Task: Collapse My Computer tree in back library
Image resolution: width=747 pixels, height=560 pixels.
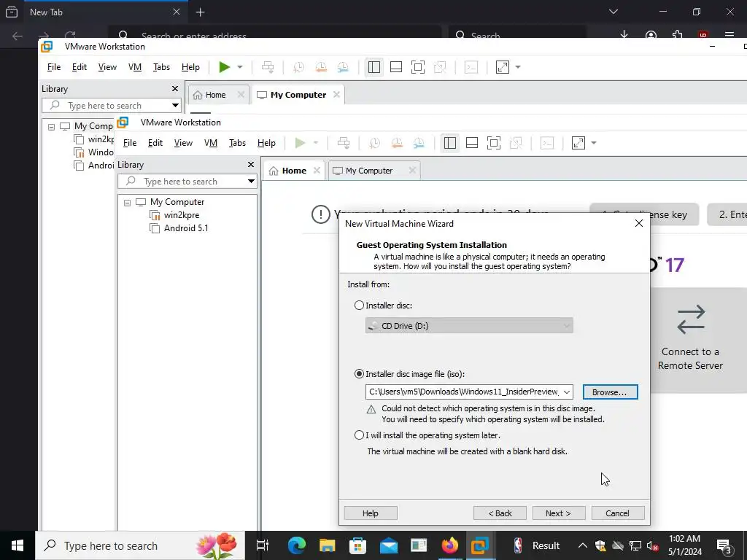Action: (52, 127)
